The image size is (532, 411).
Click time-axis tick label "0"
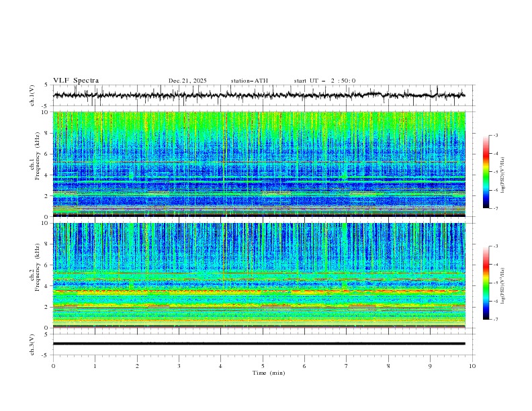click(53, 366)
